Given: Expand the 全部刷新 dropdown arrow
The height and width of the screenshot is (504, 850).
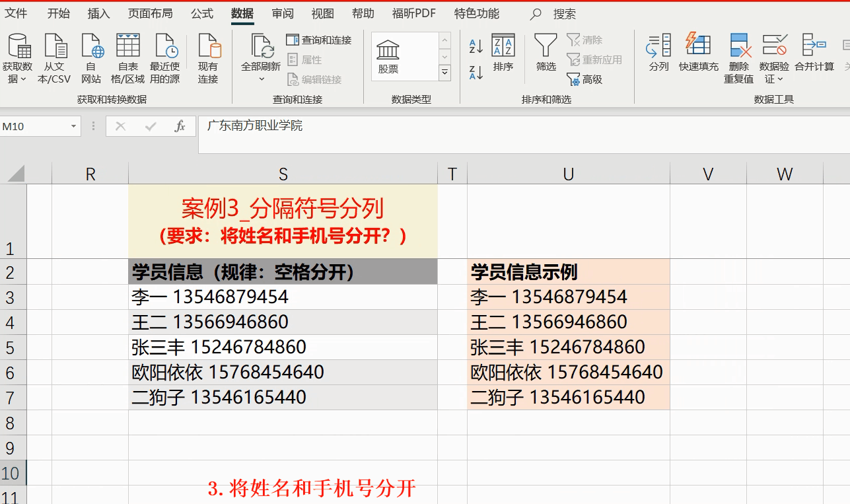Looking at the screenshot, I should pos(262,79).
